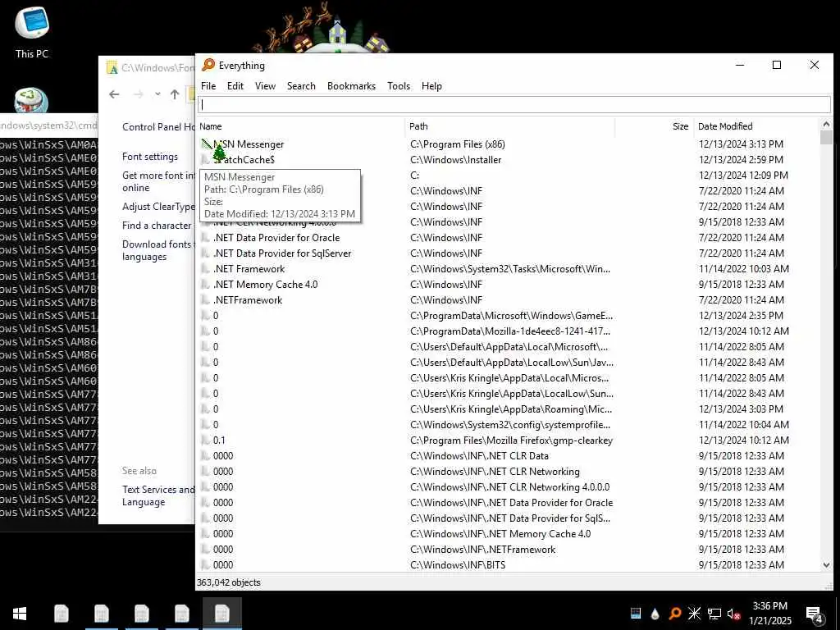
Task: Go up one level in Fonts window
Action: point(175,94)
